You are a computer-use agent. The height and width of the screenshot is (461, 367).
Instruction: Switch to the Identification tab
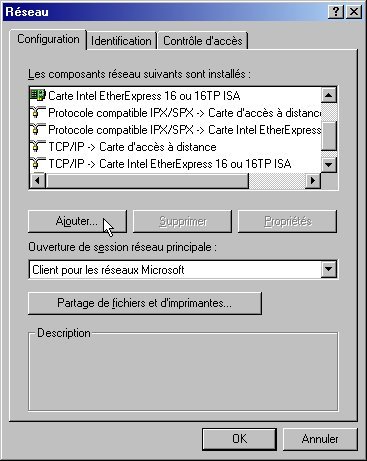121,41
